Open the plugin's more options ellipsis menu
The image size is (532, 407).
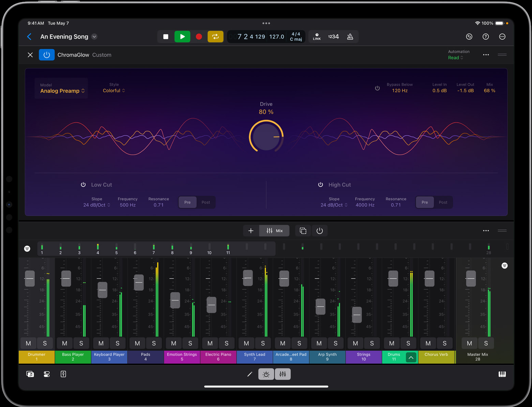(486, 54)
